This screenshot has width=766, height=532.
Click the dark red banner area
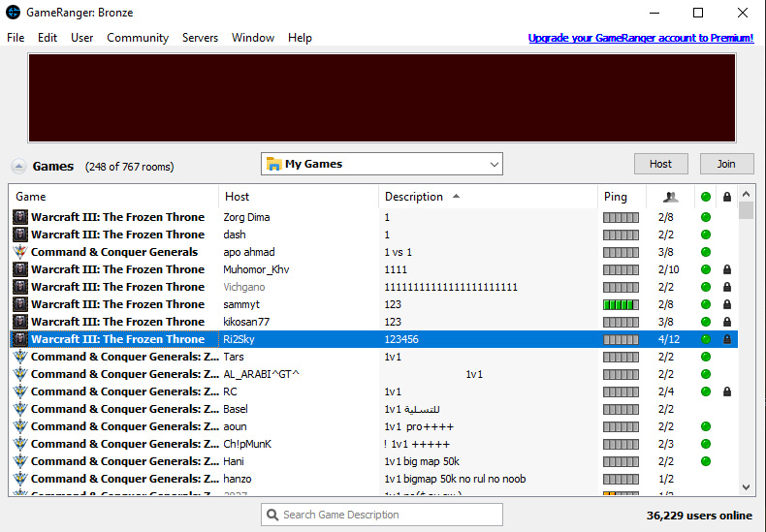point(381,98)
